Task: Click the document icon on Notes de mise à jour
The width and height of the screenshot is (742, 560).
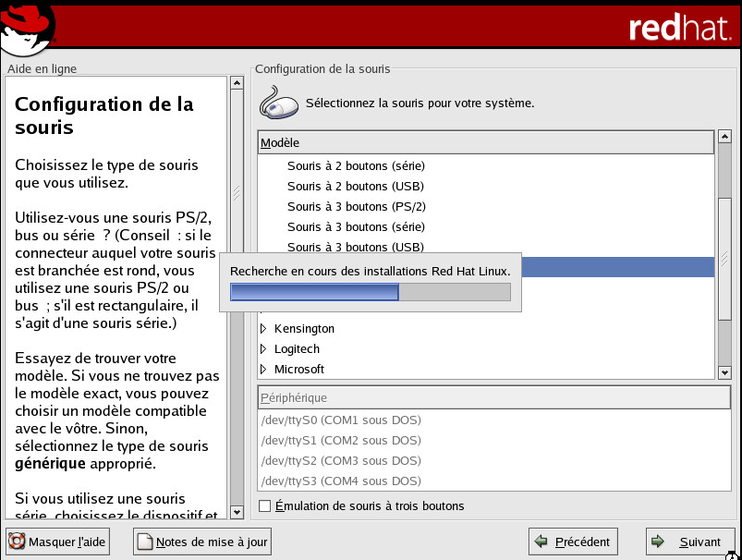Action: click(x=145, y=542)
